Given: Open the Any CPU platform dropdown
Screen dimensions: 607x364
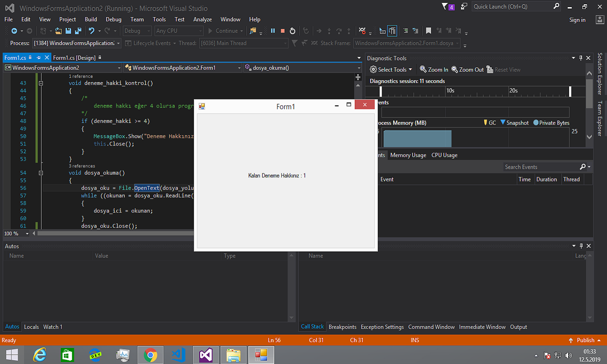Looking at the screenshot, I should [179, 31].
